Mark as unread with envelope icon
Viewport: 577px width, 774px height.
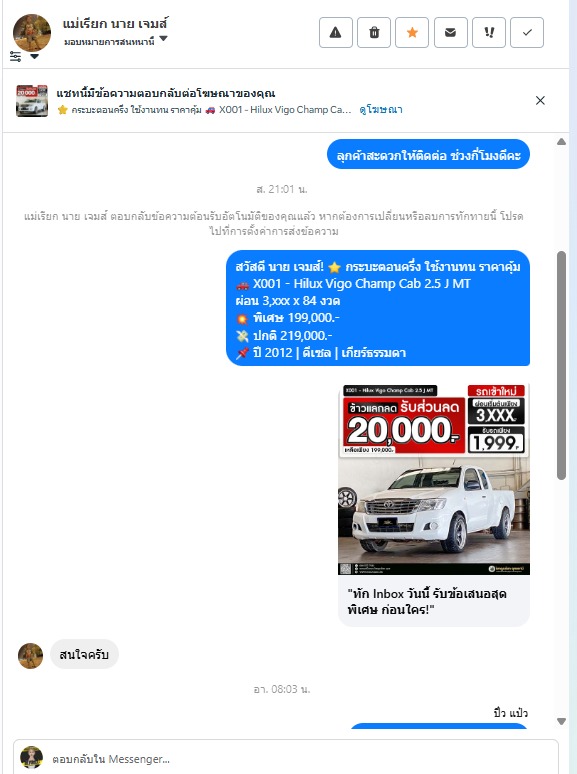tap(451, 33)
